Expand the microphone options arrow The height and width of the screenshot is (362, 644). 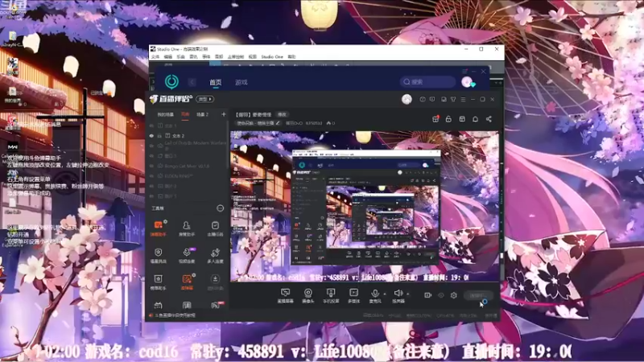385,294
